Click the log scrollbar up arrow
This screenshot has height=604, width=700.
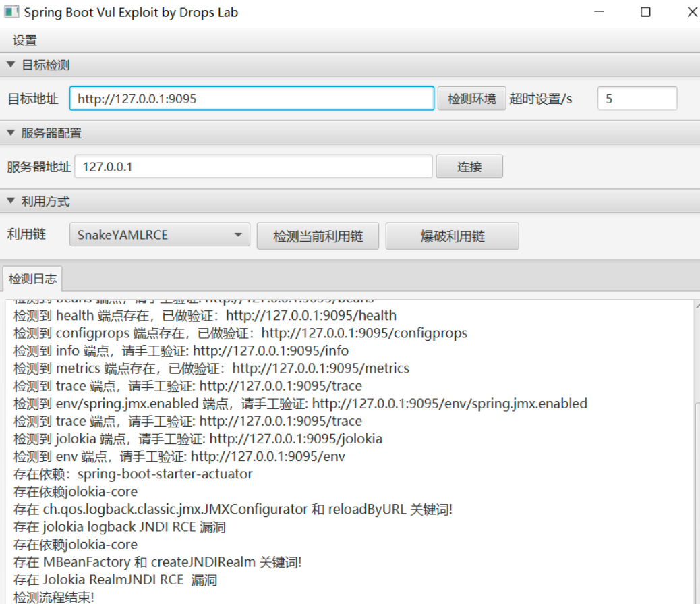point(697,306)
